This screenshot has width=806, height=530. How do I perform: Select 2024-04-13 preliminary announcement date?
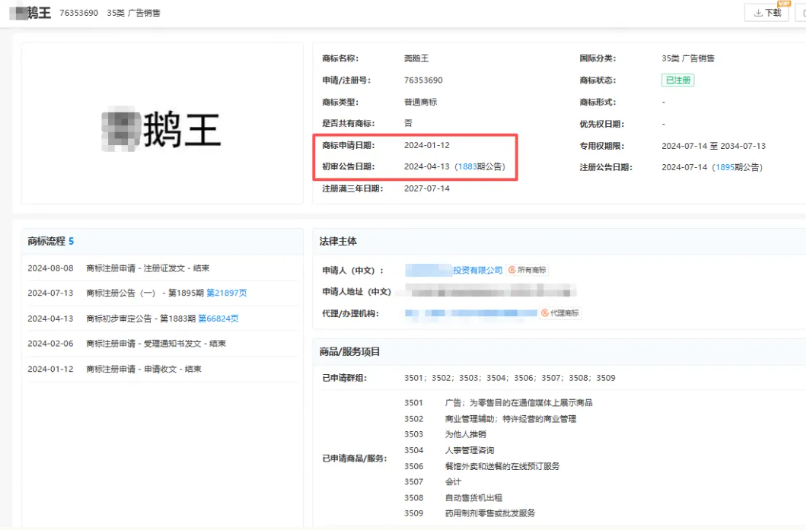(427, 167)
